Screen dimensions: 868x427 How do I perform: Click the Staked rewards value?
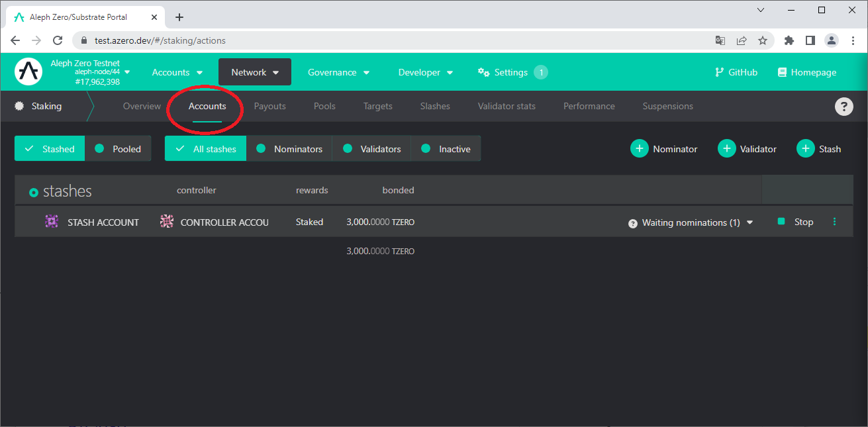click(309, 222)
